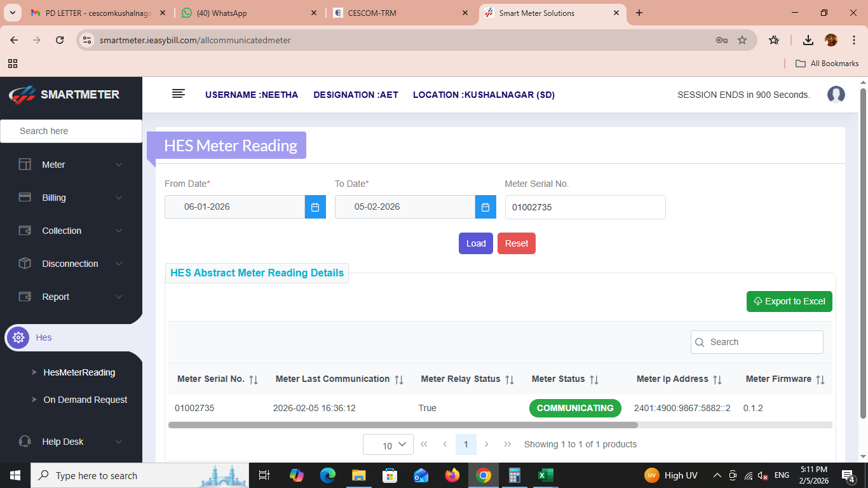The image size is (868, 488).
Task: Click the page vertical scrollbar
Action: point(863,253)
